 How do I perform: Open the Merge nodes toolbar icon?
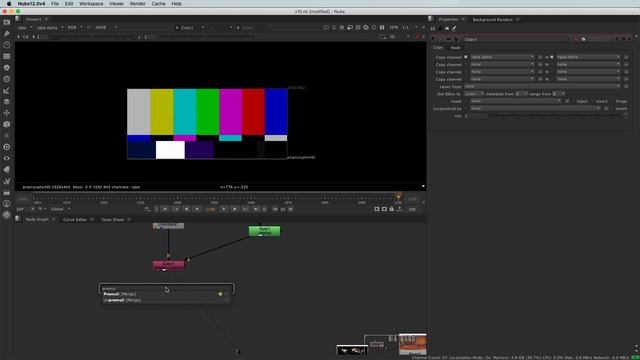pos(7,102)
